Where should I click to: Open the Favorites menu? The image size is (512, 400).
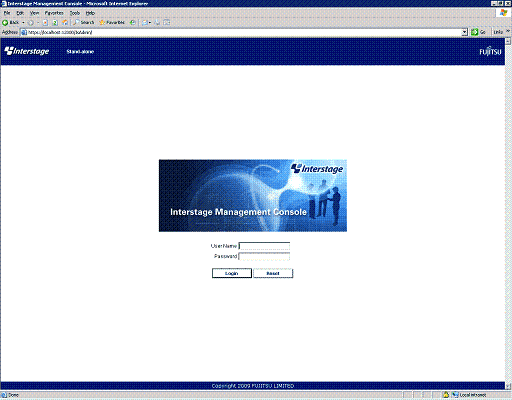click(x=54, y=13)
